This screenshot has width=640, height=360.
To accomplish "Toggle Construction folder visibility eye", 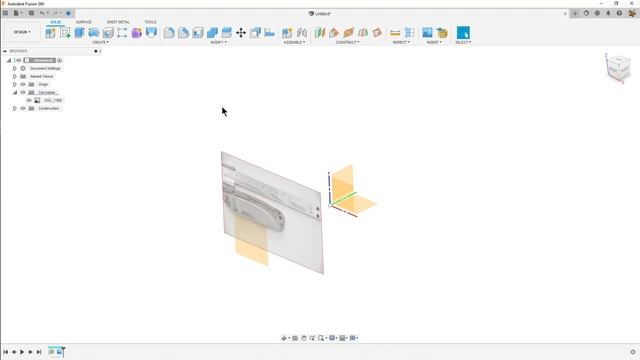I will pyautogui.click(x=23, y=109).
